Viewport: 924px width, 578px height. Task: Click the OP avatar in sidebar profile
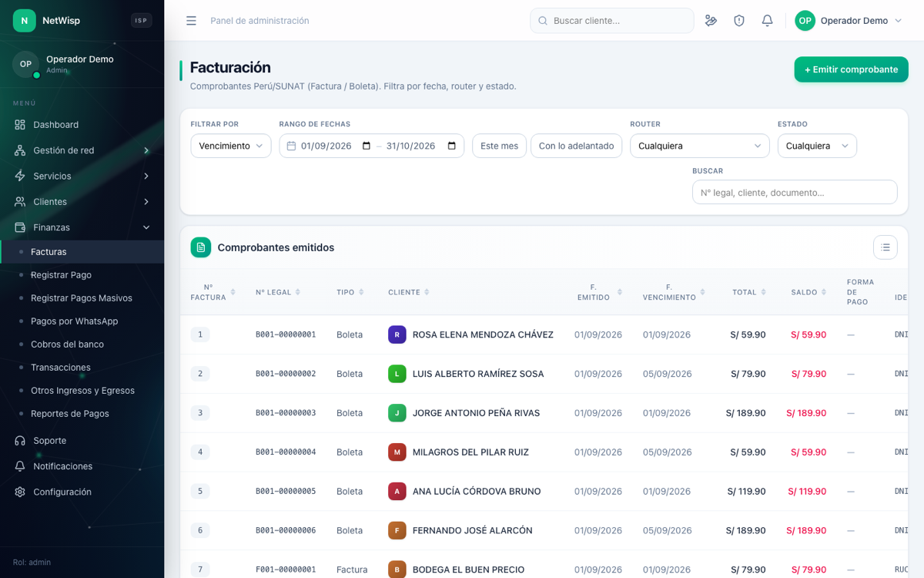pyautogui.click(x=25, y=64)
